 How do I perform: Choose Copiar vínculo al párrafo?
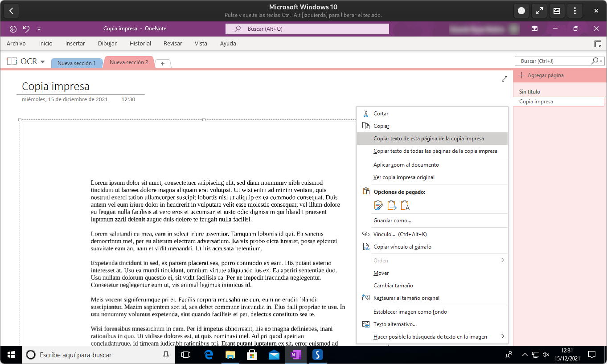[x=432, y=247]
